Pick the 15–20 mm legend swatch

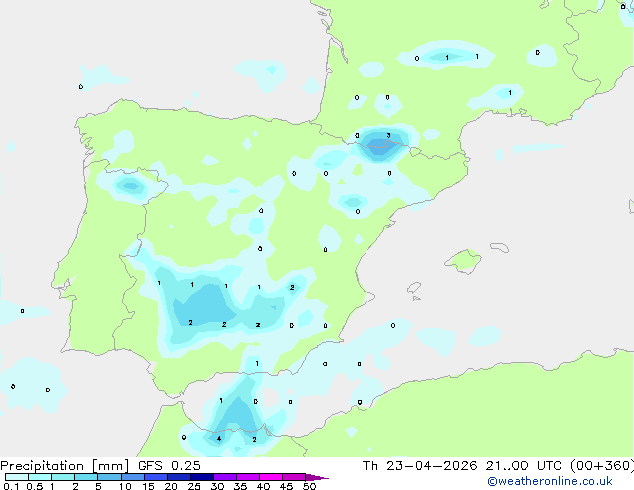156,477
